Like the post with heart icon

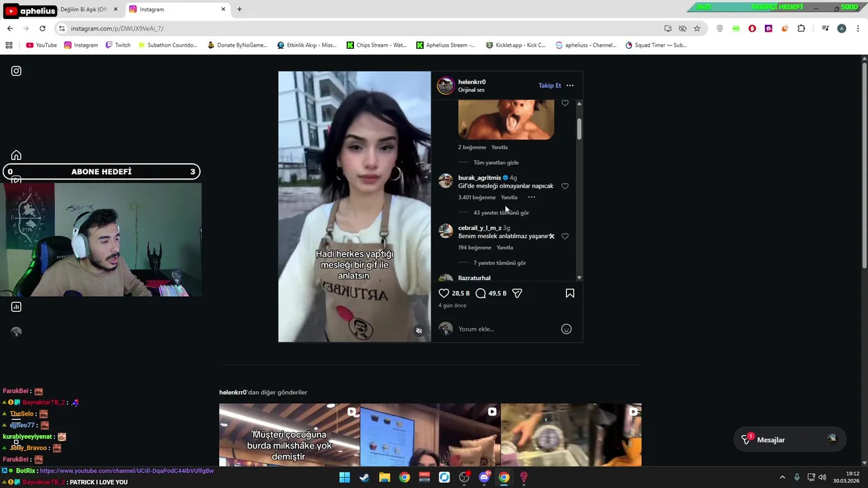[444, 293]
